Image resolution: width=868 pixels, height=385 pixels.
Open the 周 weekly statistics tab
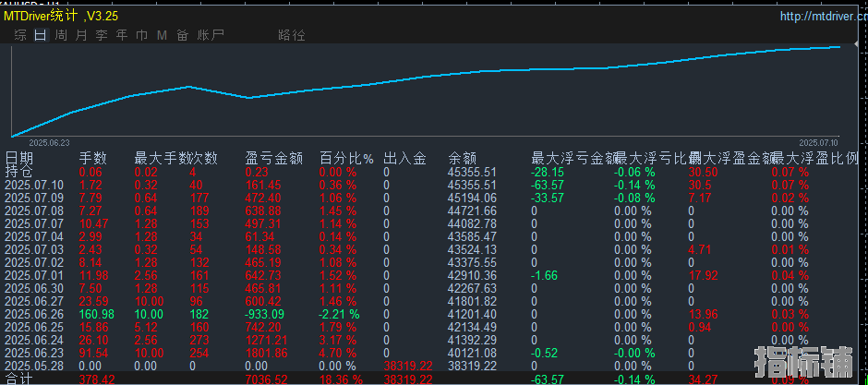pyautogui.click(x=61, y=35)
